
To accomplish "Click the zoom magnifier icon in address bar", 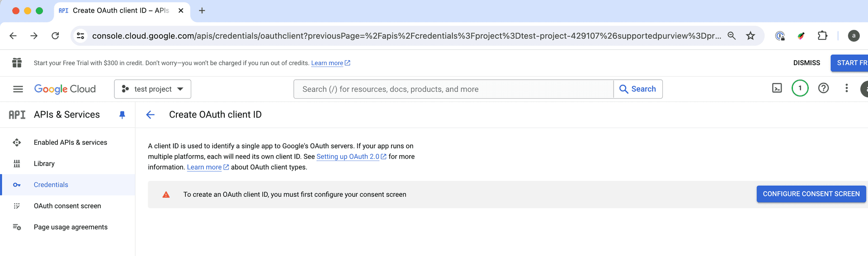I will tap(731, 36).
